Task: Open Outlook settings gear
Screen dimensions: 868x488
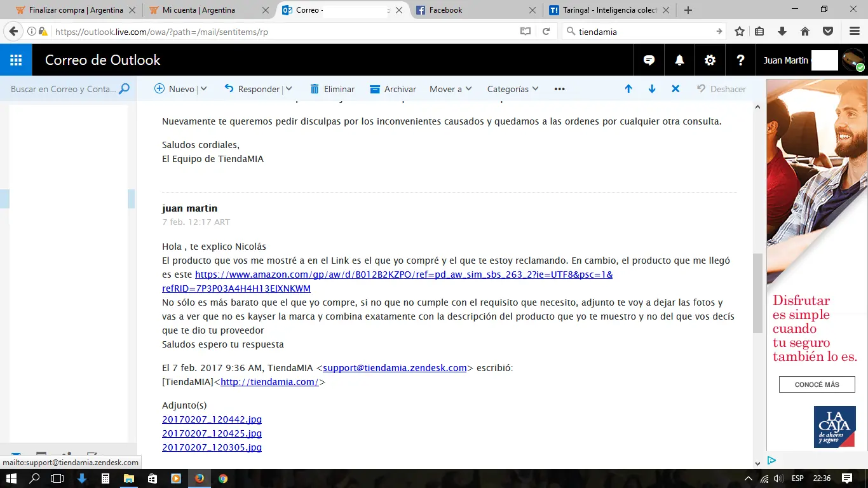Action: (x=710, y=60)
